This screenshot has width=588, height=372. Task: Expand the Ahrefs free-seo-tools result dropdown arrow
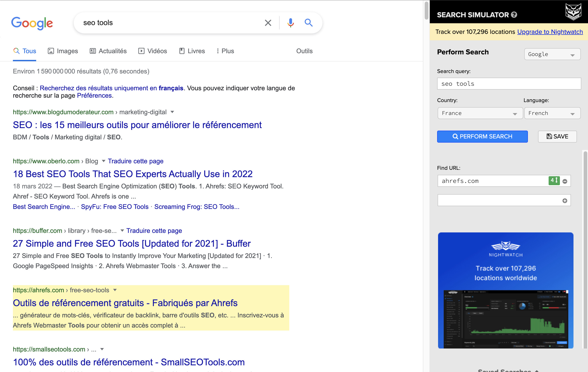tap(115, 290)
